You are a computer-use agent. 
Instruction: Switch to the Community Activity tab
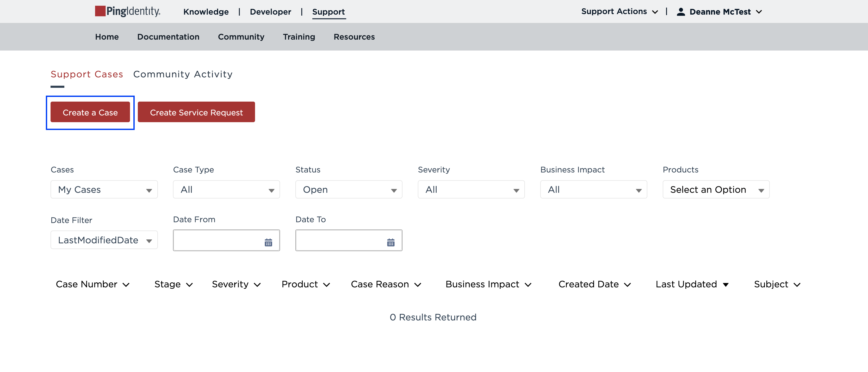[183, 74]
